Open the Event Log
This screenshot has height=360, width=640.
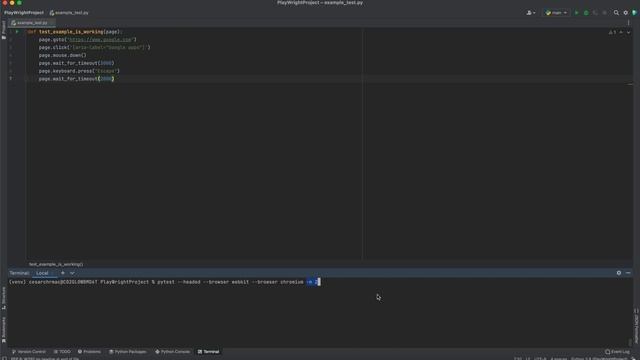[x=618, y=351]
